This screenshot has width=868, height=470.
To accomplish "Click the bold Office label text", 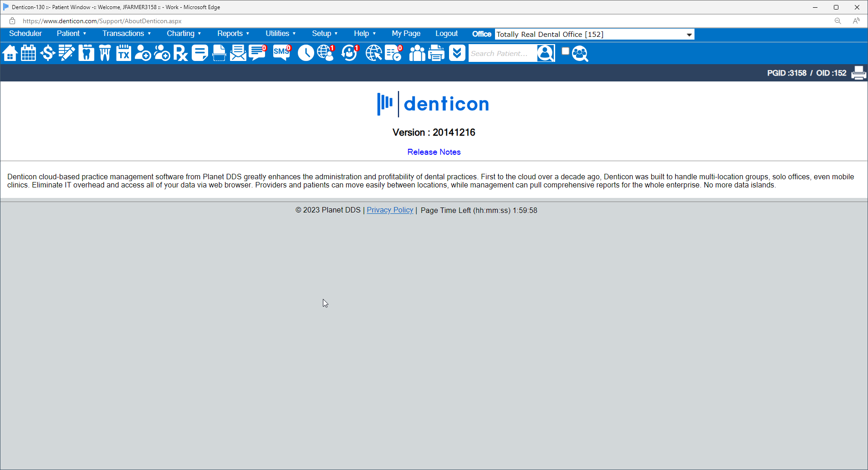I will click(481, 34).
